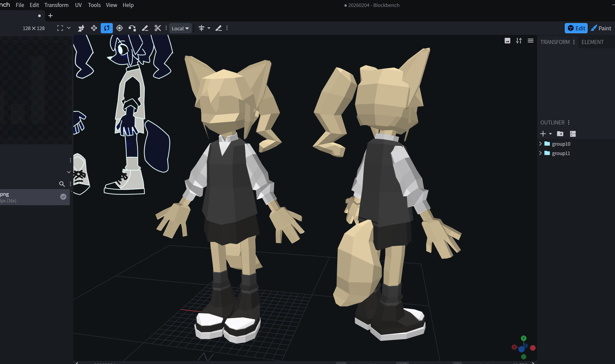Select the Knife scissors tool
The width and height of the screenshot is (615, 364).
[158, 28]
